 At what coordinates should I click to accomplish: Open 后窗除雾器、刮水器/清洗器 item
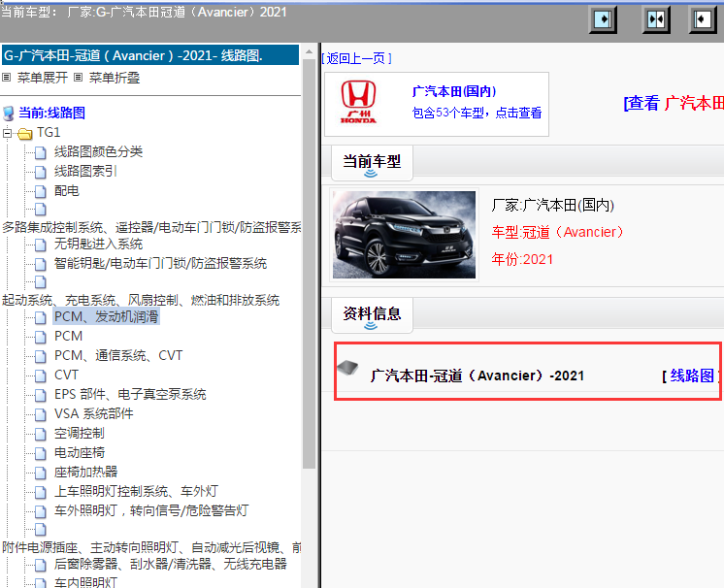[171, 564]
